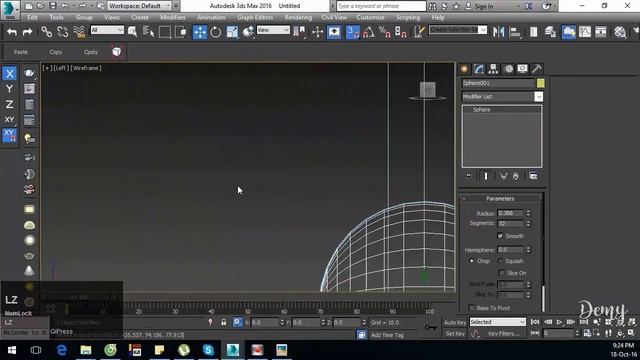Click frame 50 on the time ruler
Screen dimensions: 640x360
(x=248, y=311)
